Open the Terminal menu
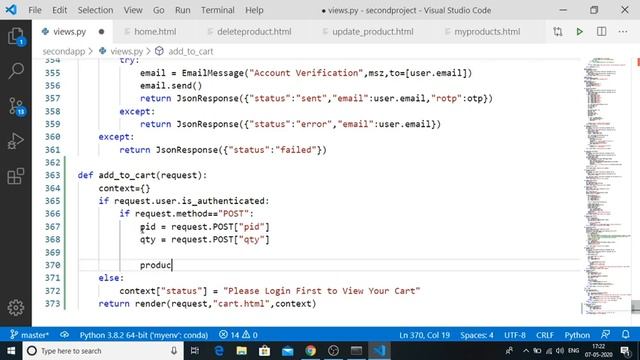Viewport: 640px width, 360px height. click(x=218, y=10)
